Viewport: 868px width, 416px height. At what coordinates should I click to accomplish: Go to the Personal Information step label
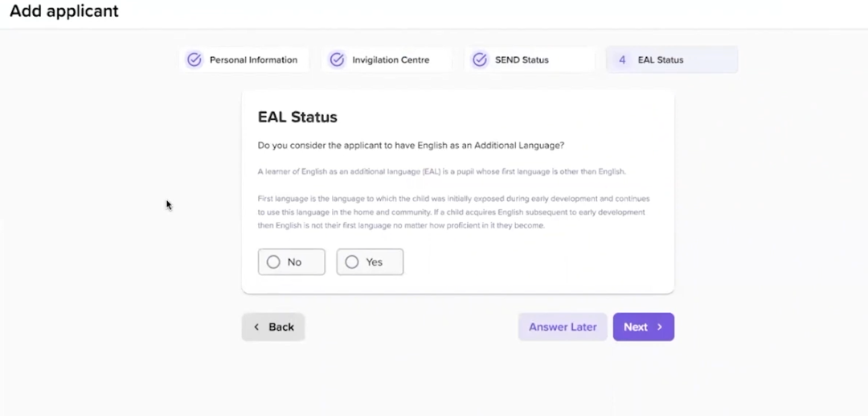[x=253, y=60]
